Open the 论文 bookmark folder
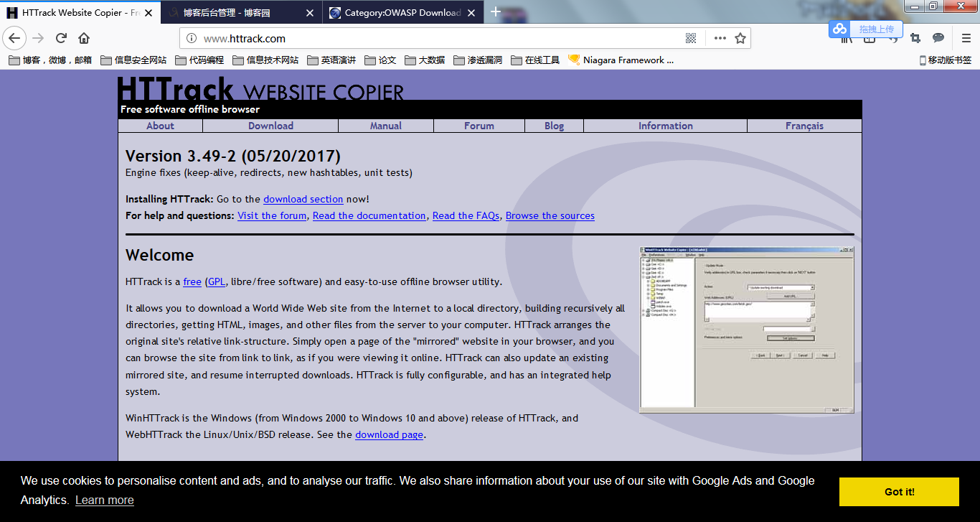This screenshot has height=522, width=980. pos(380,60)
